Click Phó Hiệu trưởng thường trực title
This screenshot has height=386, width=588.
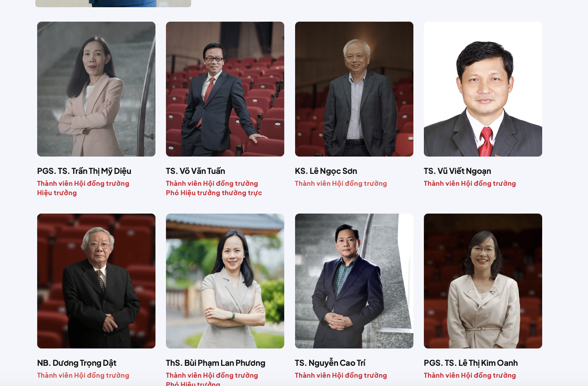point(214,193)
